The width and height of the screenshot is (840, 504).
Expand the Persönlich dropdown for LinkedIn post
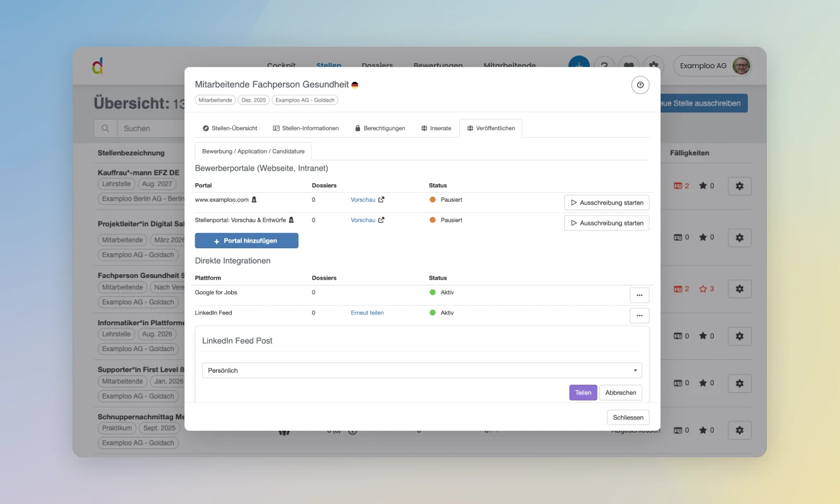point(422,370)
